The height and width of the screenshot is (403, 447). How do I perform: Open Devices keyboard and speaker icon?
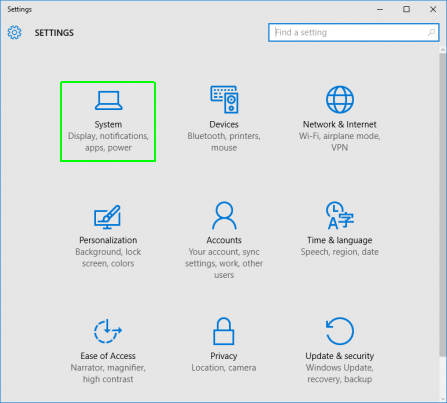pos(224,100)
